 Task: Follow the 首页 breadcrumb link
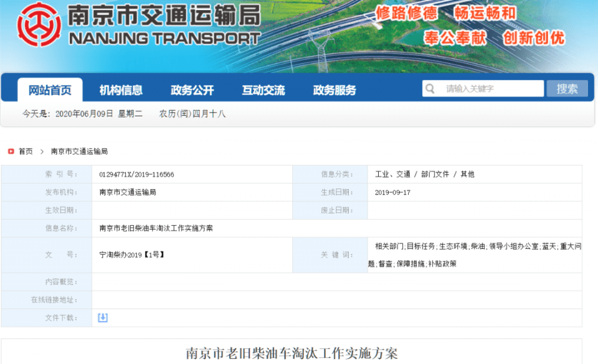[26, 151]
